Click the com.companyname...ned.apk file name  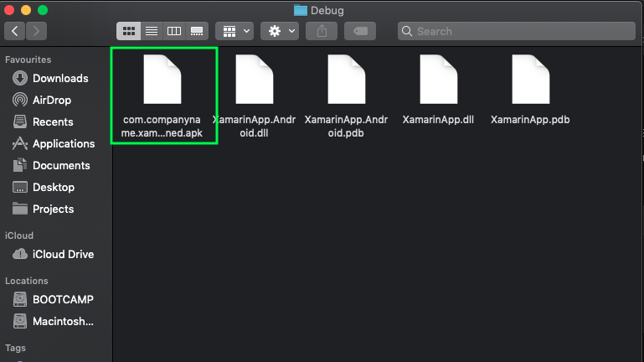[162, 127]
